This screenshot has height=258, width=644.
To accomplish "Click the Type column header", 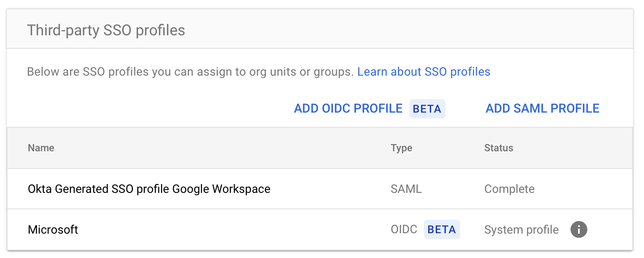I will click(x=401, y=148).
